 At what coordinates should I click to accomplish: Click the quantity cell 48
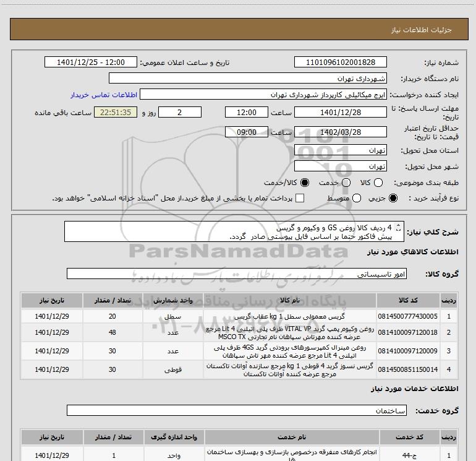coord(113,332)
